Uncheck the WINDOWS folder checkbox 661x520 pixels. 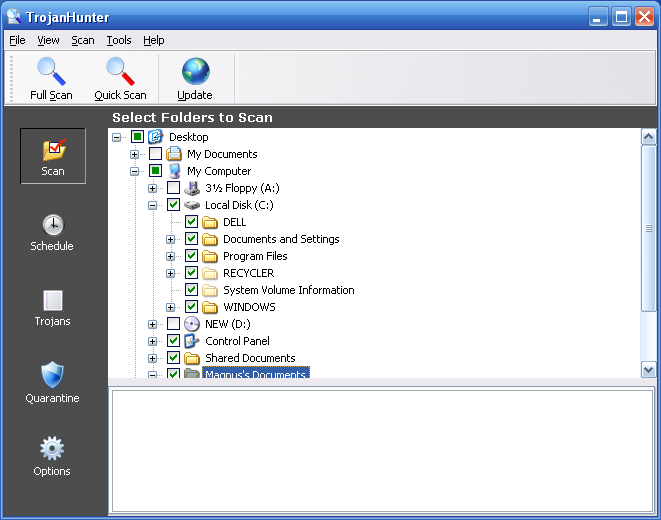(191, 307)
